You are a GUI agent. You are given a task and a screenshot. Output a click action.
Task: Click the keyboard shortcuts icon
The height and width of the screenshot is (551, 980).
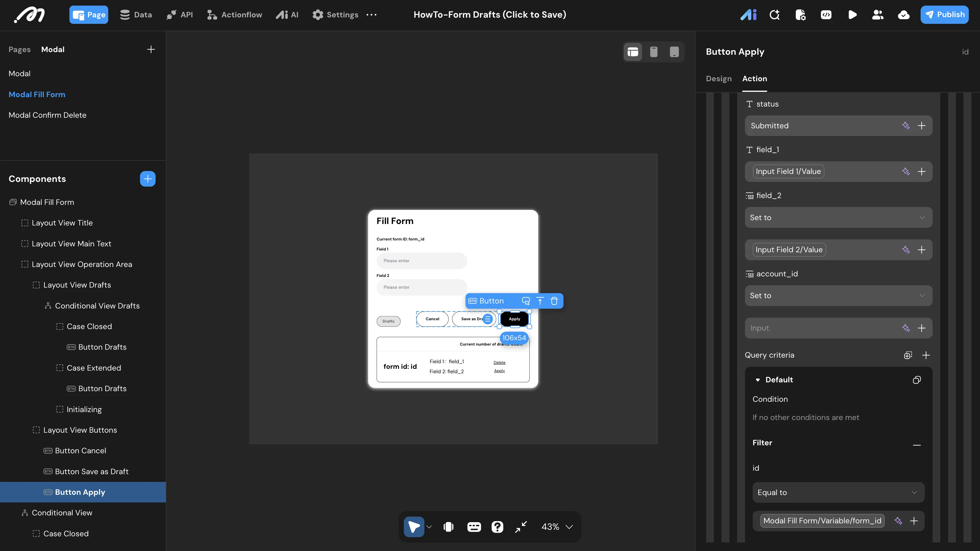pyautogui.click(x=474, y=527)
